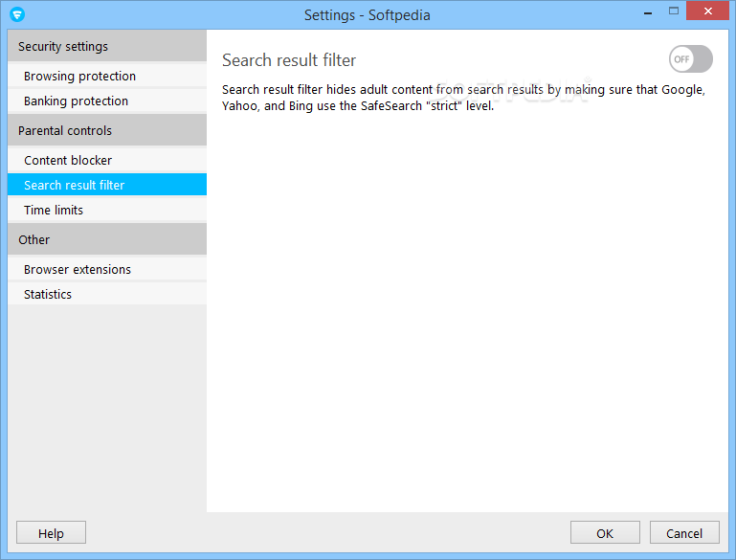Confirm settings with OK button

[x=605, y=533]
